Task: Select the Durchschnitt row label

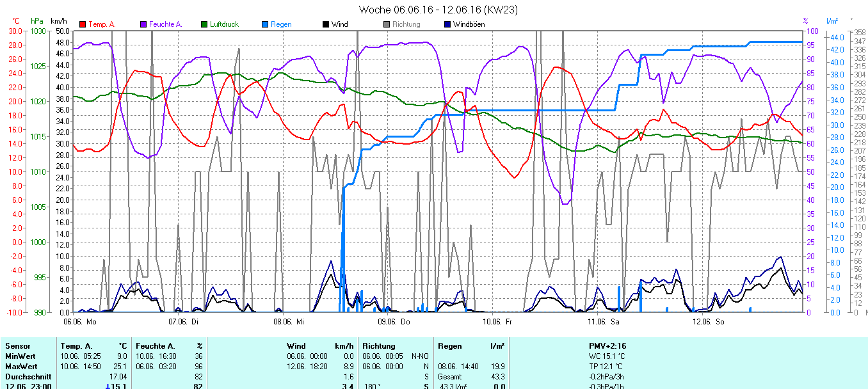Action: (26, 377)
